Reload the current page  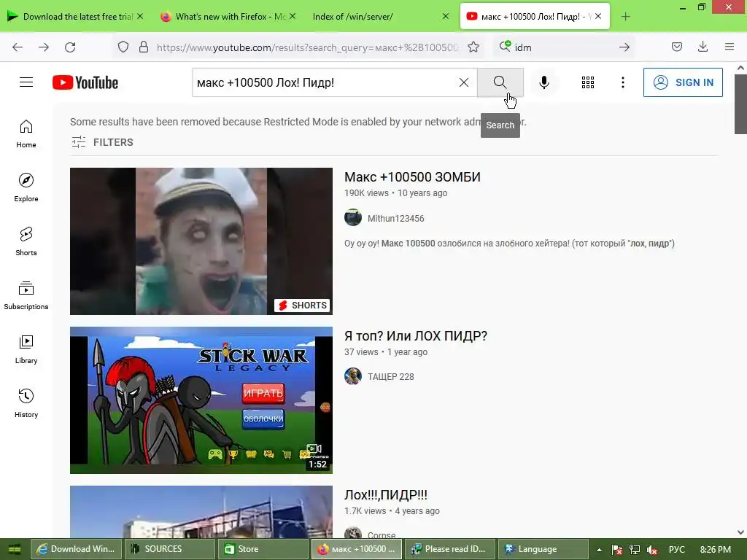pyautogui.click(x=70, y=47)
